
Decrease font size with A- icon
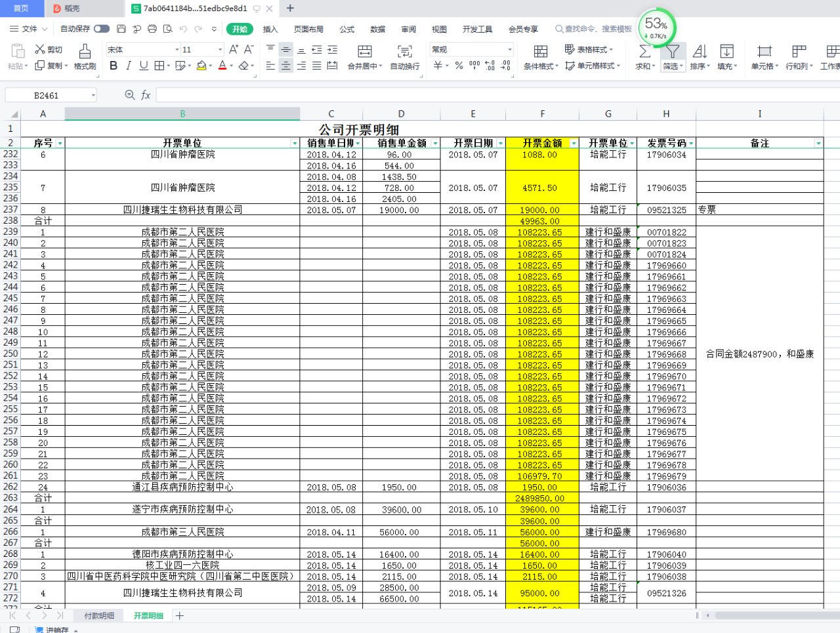click(249, 49)
